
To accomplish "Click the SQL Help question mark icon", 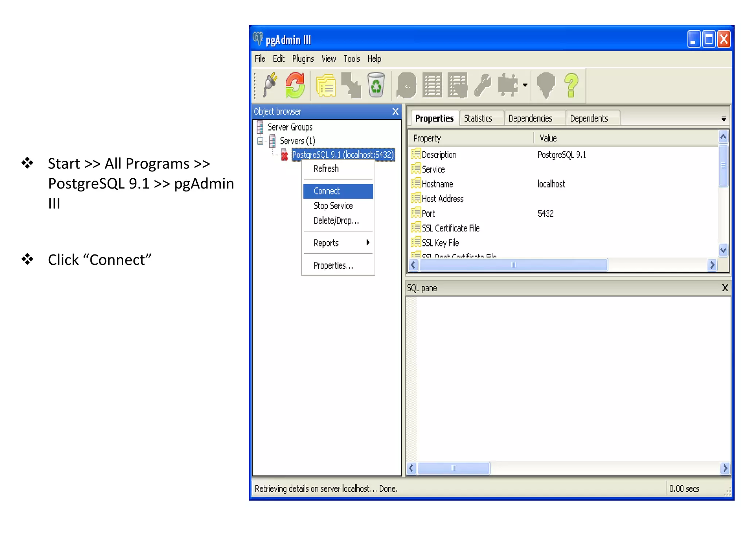I will click(571, 85).
